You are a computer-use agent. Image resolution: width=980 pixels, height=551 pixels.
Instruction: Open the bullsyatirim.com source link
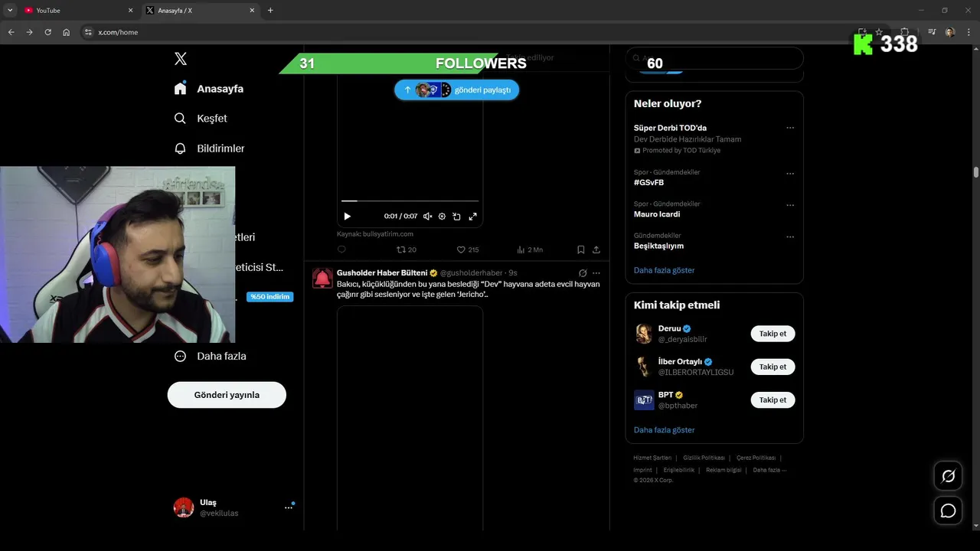[x=375, y=234]
